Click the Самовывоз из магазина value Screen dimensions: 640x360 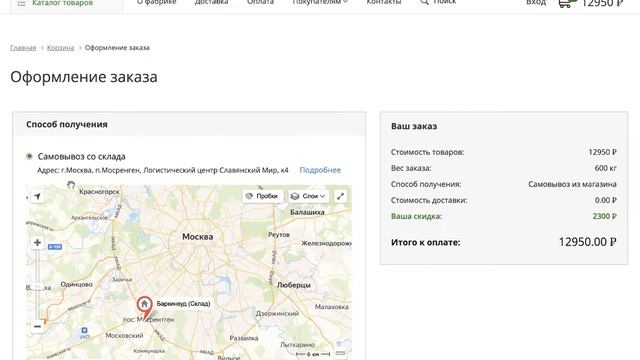pyautogui.click(x=572, y=184)
